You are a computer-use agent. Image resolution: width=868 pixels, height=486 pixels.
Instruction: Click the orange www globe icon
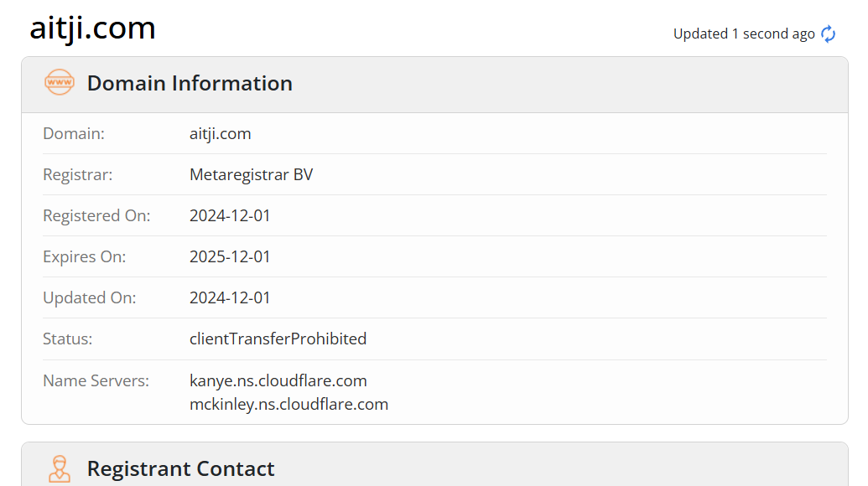[x=60, y=82]
